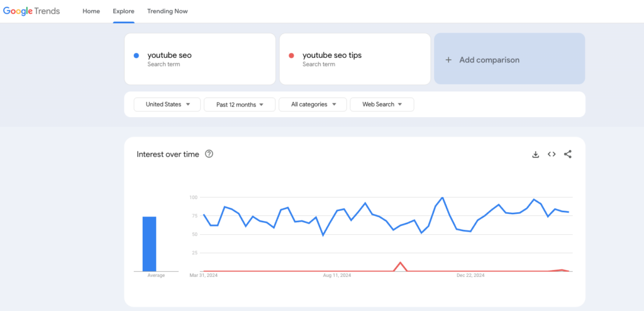This screenshot has height=311, width=644.
Task: Click the Mar 31, 2024 axis label
Action: pos(204,275)
